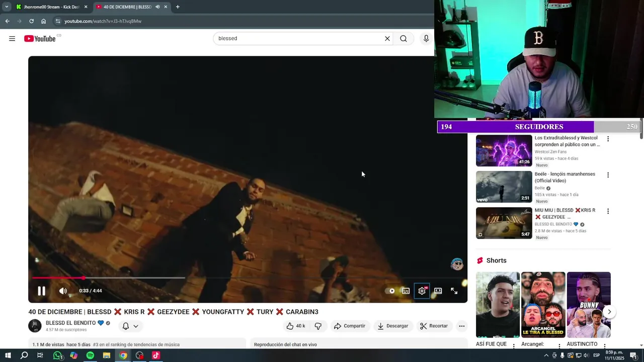Open options menu for Beéle video
644x362 pixels.
tap(608, 175)
